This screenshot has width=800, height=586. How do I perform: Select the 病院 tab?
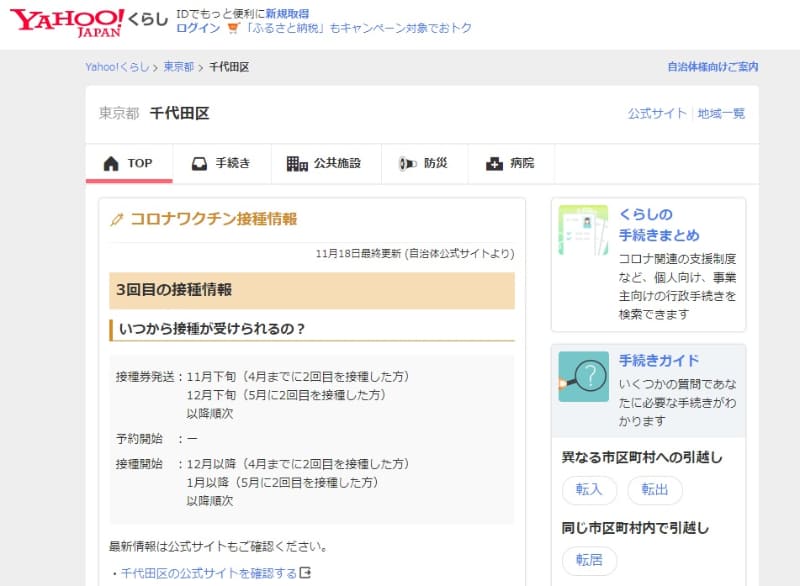click(x=511, y=164)
